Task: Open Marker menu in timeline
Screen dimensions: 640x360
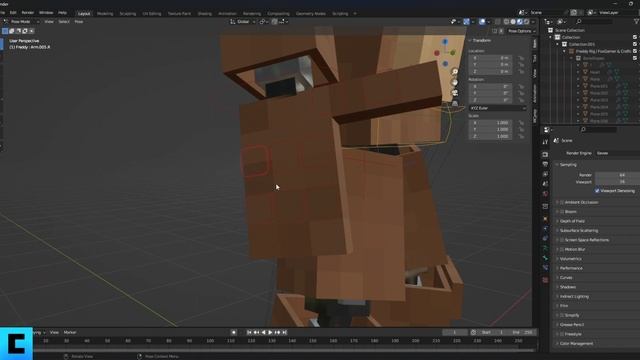Action: coord(70,333)
